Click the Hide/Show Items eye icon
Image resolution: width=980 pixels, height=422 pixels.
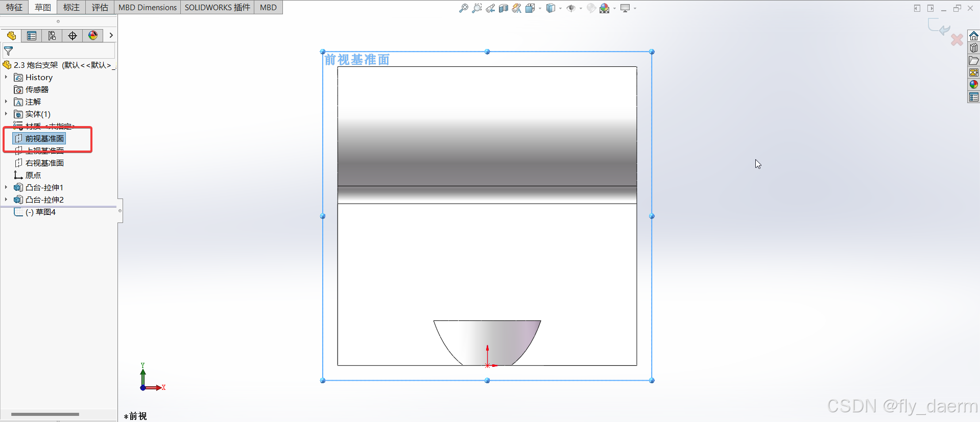571,8
